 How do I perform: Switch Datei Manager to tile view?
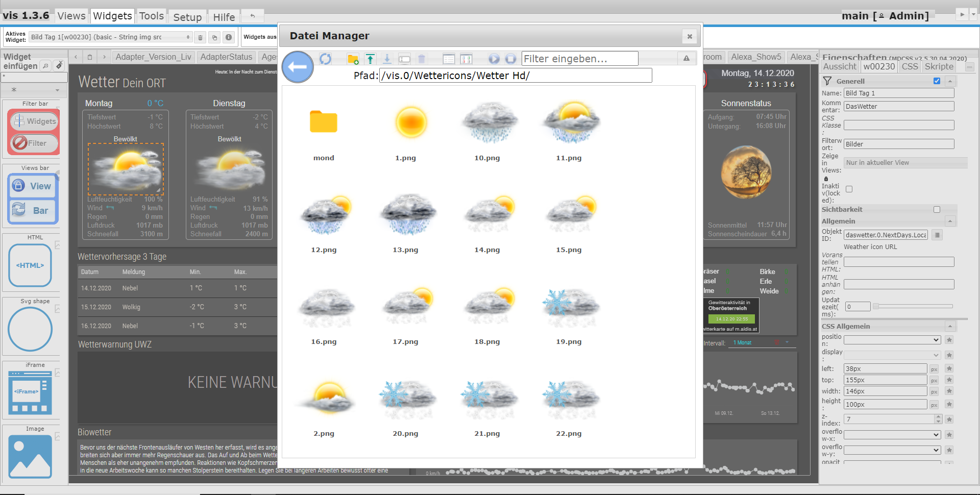tap(466, 59)
